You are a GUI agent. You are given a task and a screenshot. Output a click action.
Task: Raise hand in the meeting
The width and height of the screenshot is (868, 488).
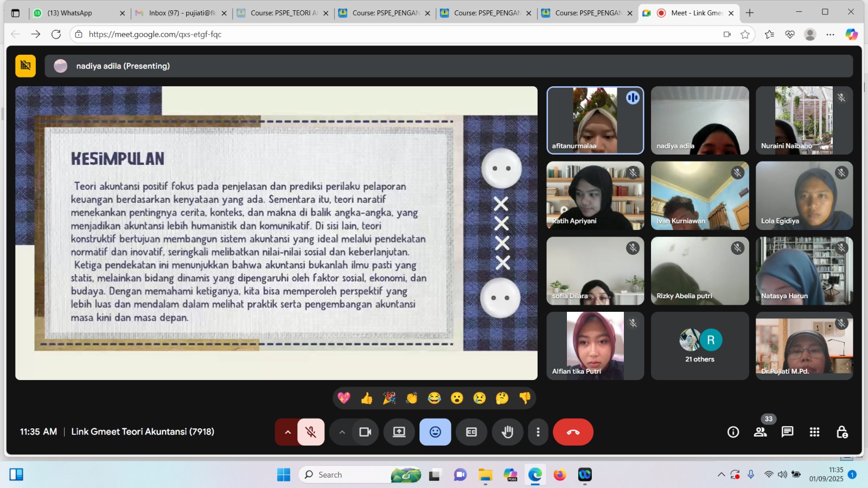(x=507, y=432)
